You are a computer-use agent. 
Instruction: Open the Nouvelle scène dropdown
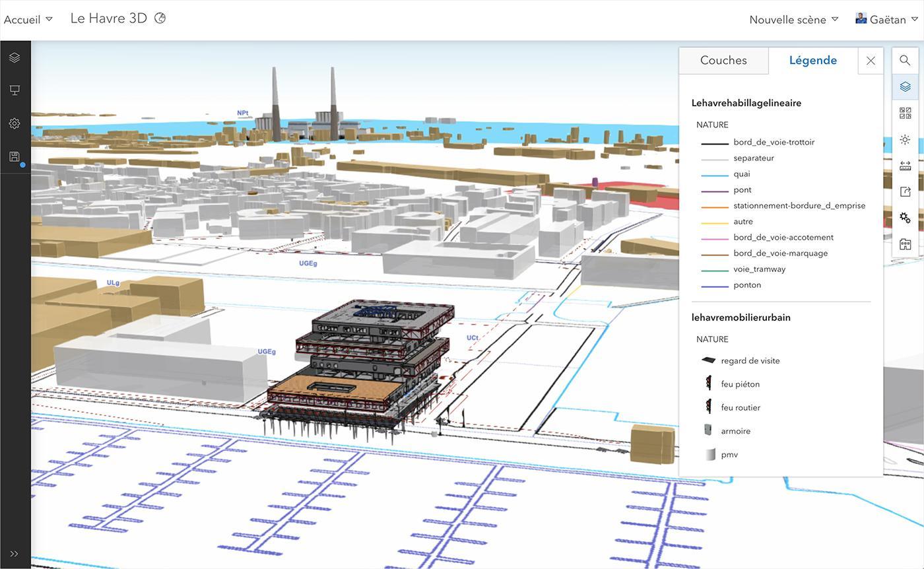(794, 20)
